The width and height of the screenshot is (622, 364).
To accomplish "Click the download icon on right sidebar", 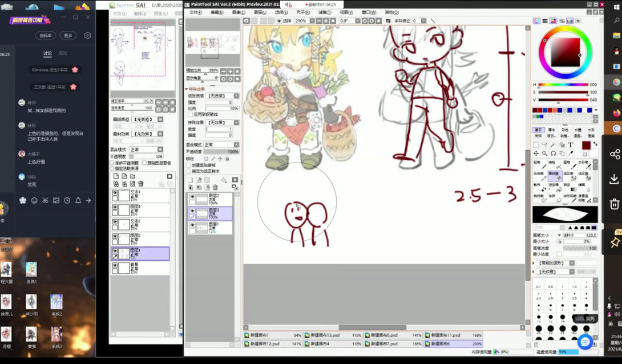I will [x=615, y=179].
